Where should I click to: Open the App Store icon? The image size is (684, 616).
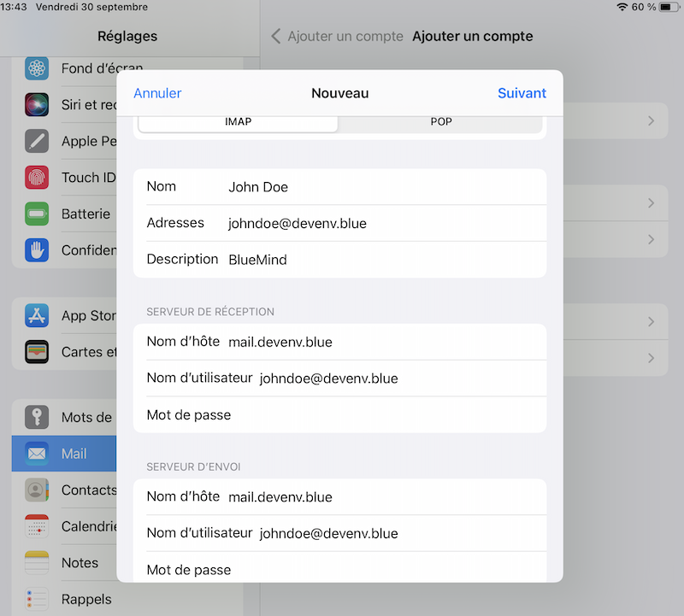(37, 315)
